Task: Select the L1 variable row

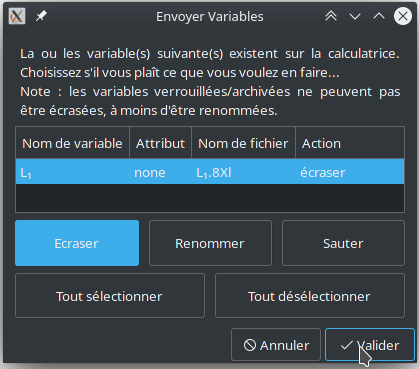Action: click(210, 172)
